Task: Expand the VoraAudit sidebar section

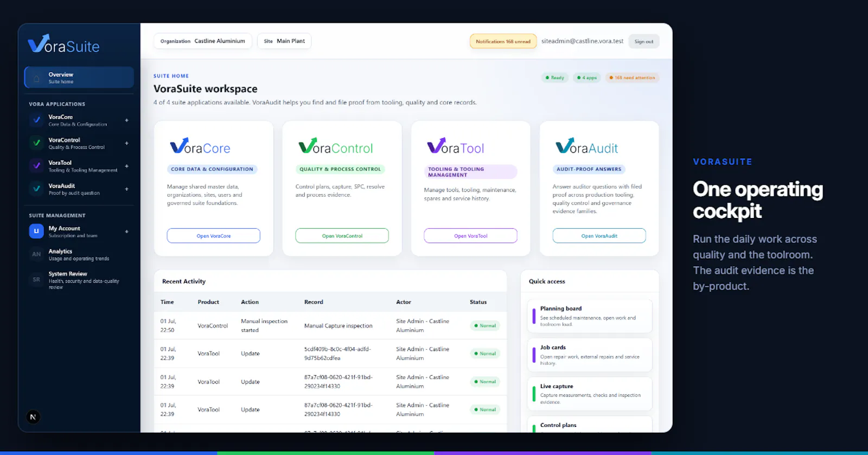Action: (x=126, y=189)
